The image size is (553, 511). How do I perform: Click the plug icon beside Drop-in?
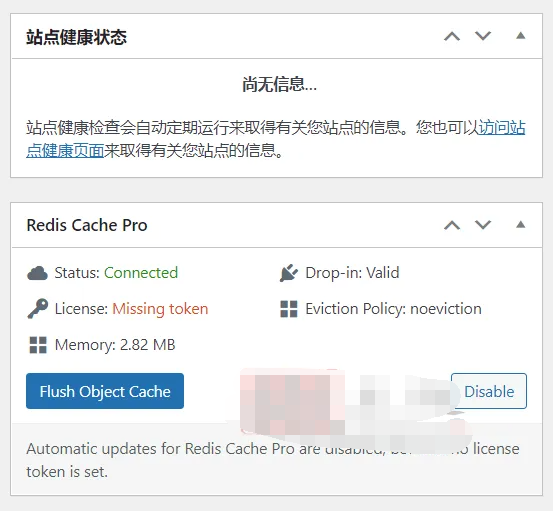(288, 273)
